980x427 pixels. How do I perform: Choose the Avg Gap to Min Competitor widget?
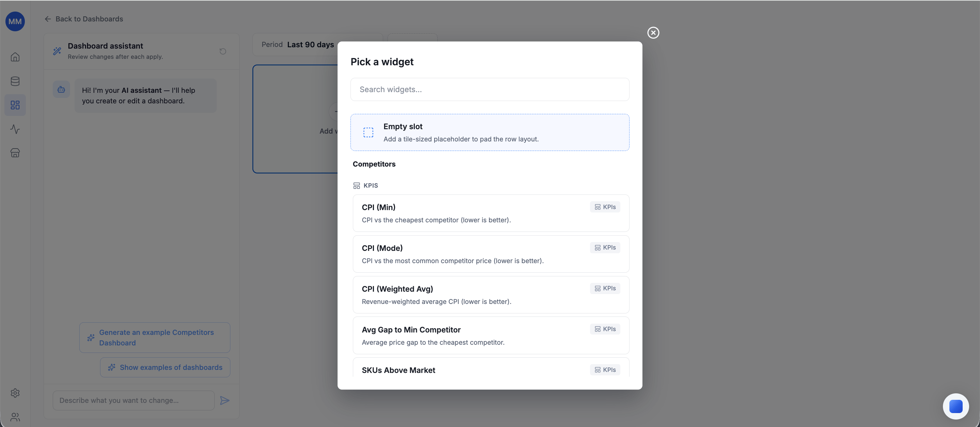(491, 335)
